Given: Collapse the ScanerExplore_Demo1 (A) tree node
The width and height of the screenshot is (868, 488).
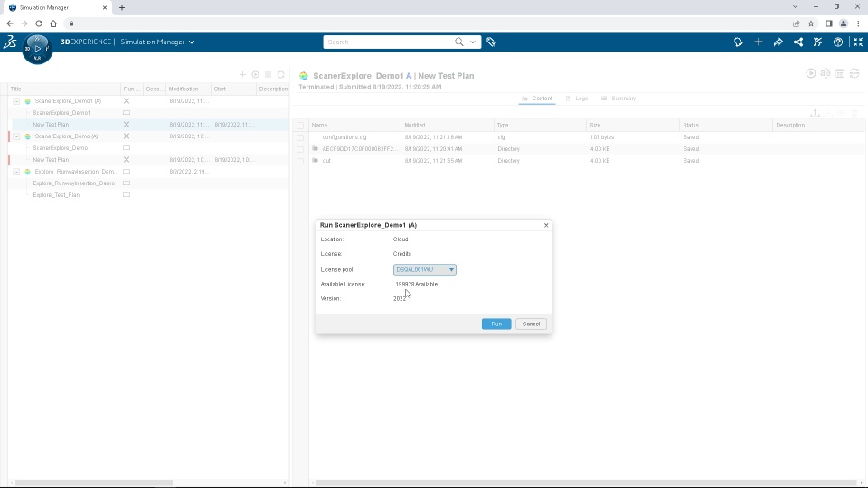Looking at the screenshot, I should click(16, 101).
